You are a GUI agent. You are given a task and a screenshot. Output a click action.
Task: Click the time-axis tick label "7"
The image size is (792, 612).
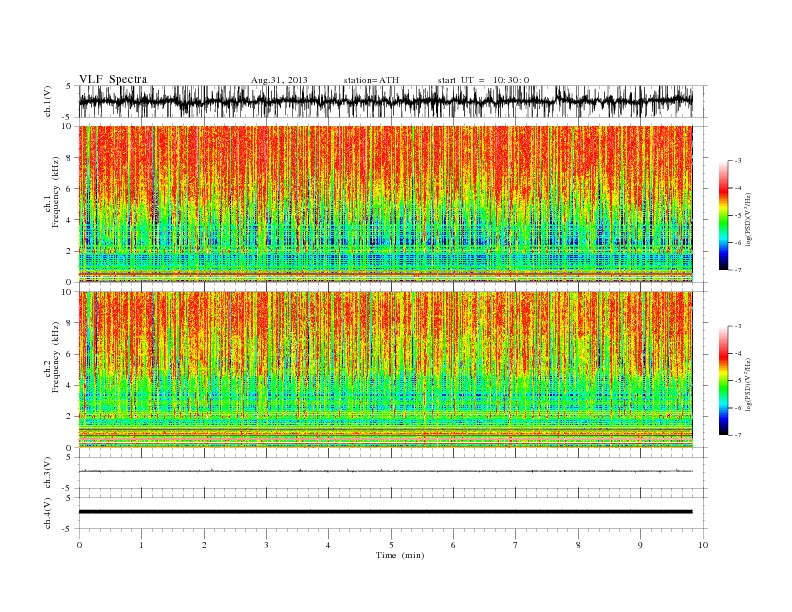click(516, 545)
